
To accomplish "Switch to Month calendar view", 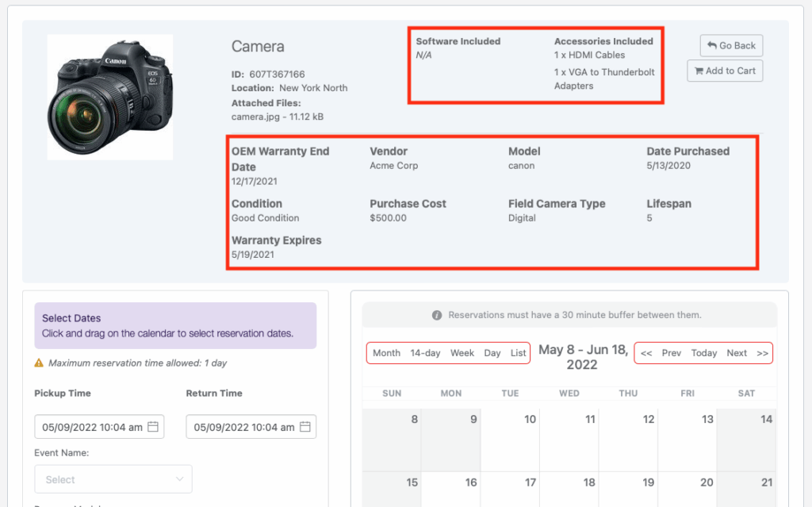I will (x=385, y=353).
